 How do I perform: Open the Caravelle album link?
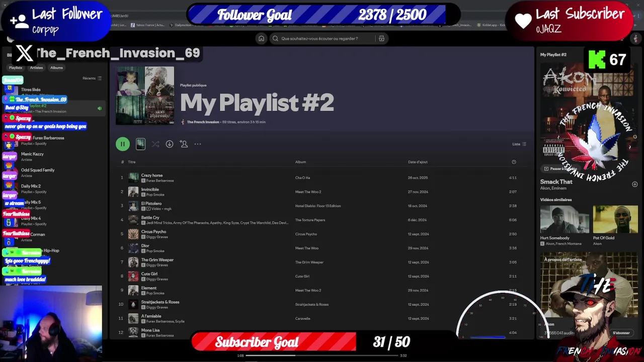[302, 318]
